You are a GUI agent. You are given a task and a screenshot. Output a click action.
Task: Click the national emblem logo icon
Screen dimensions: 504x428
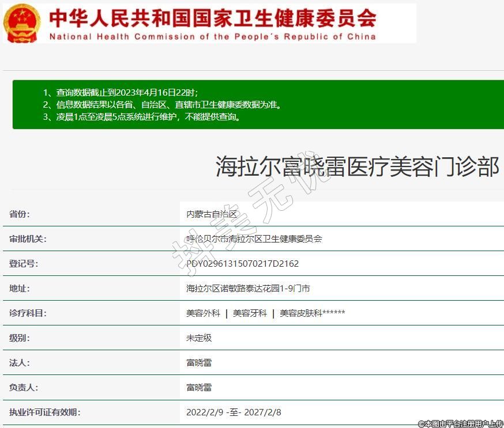click(x=22, y=23)
